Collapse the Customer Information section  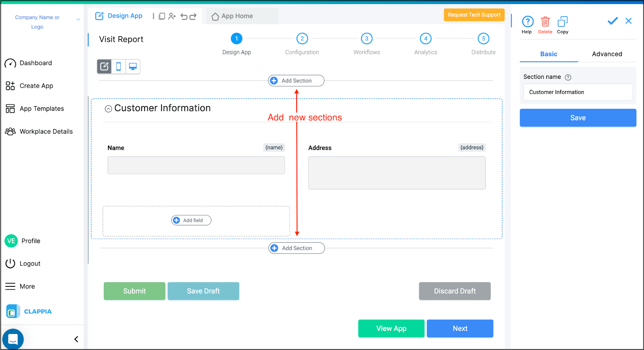pos(108,109)
